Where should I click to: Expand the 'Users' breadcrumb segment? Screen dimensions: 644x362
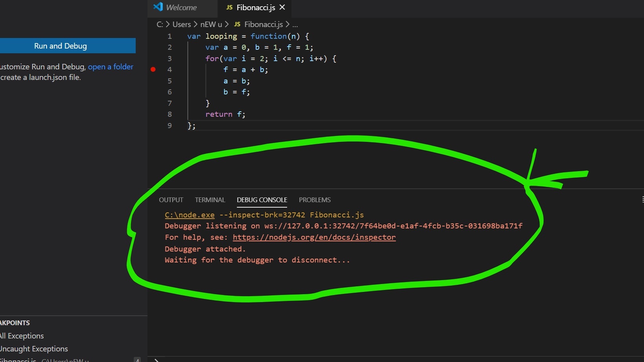pyautogui.click(x=182, y=24)
